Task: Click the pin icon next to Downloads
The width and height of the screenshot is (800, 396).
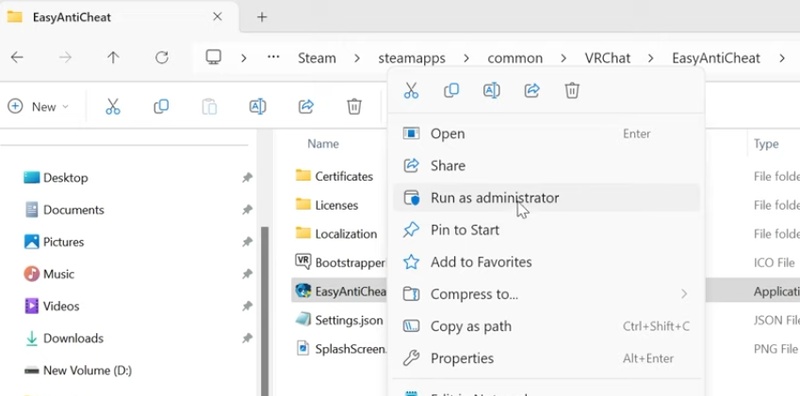Action: coord(247,338)
